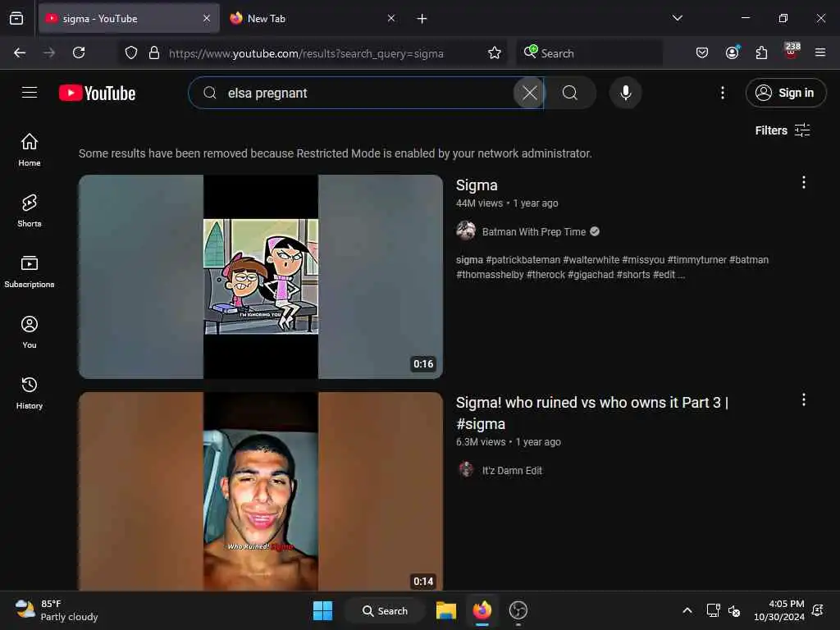Open the Windows Start menu

point(322,610)
